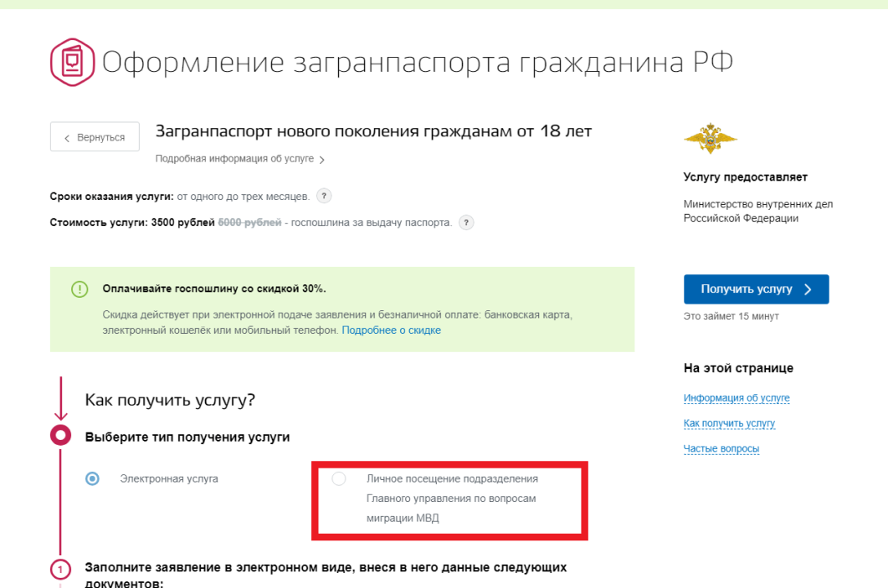Jump to "Информация об услуге" section

click(737, 398)
